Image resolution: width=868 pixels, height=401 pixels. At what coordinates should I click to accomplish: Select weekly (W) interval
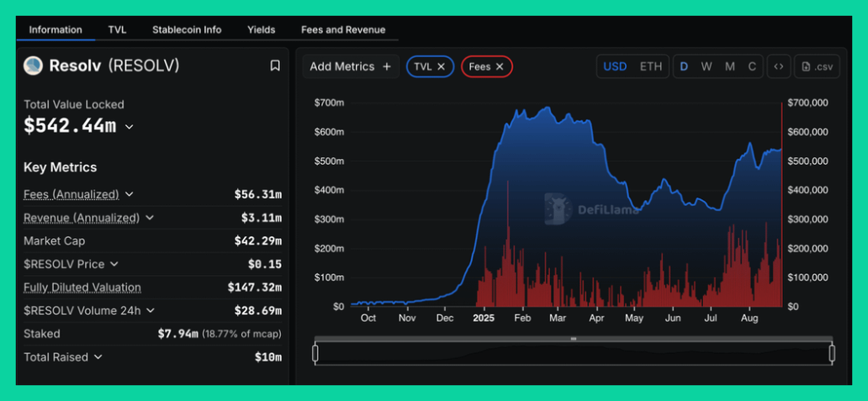(707, 66)
